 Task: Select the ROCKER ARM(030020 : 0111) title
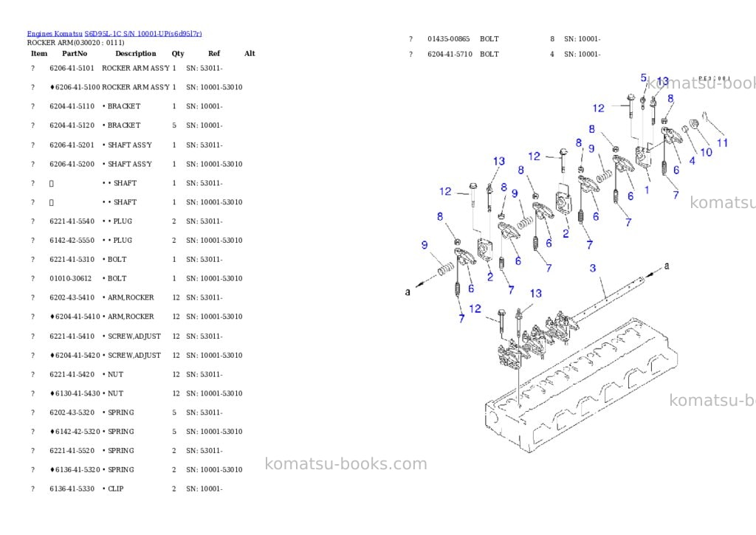[x=76, y=42]
